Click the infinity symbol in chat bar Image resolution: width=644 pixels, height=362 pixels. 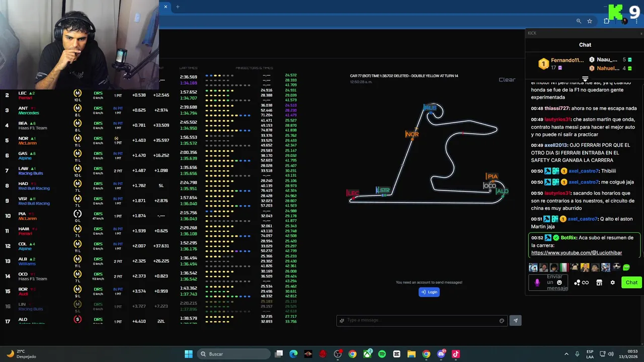[585, 283]
